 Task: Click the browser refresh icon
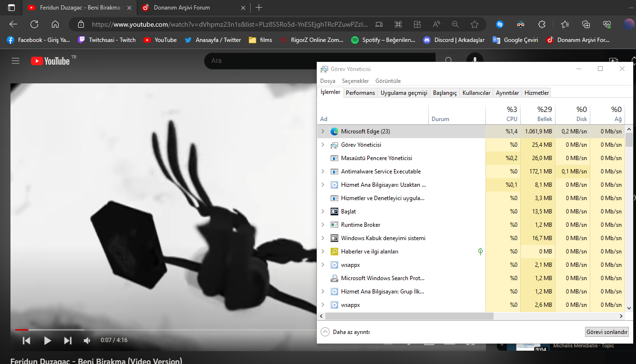[x=34, y=24]
